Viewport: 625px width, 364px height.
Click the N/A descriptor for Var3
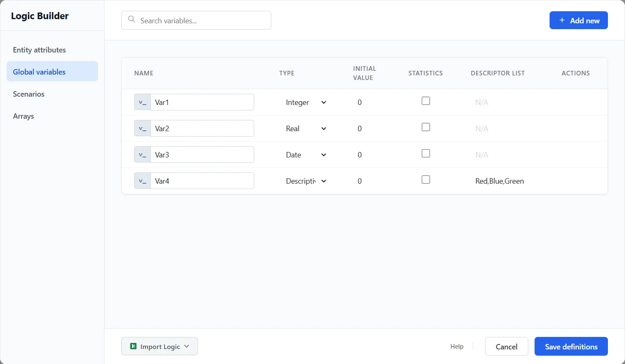[x=482, y=155]
